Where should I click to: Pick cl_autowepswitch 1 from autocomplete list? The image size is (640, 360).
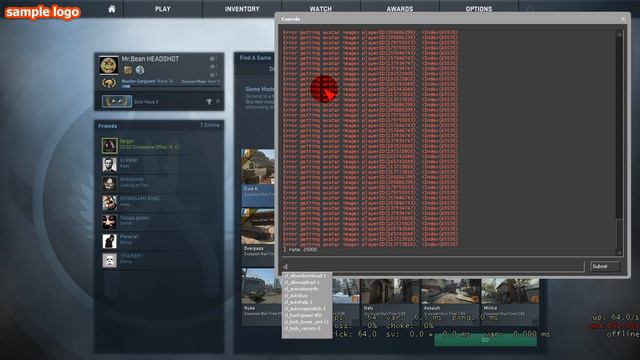tap(305, 309)
